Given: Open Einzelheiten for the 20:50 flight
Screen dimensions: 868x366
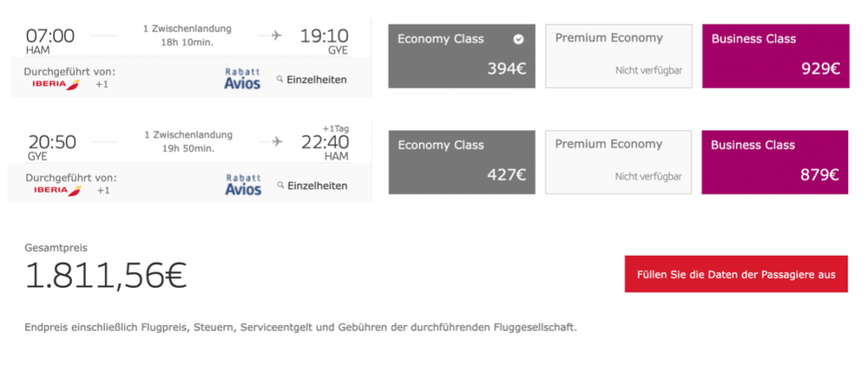Looking at the screenshot, I should (317, 185).
